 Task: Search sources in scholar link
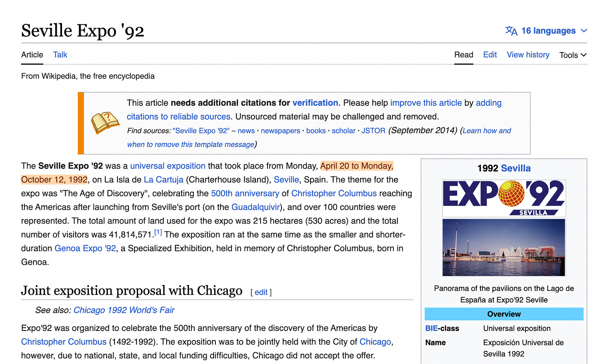tap(344, 131)
